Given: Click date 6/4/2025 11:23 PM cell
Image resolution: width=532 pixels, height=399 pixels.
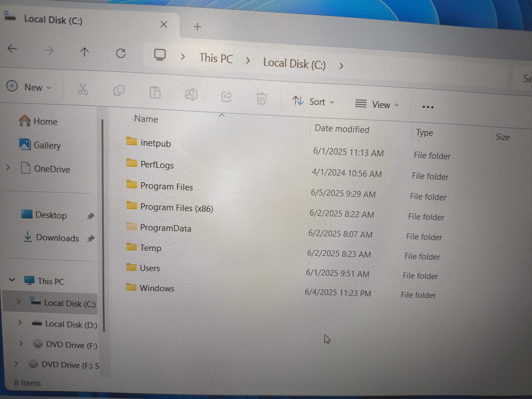Looking at the screenshot, I should (x=338, y=293).
